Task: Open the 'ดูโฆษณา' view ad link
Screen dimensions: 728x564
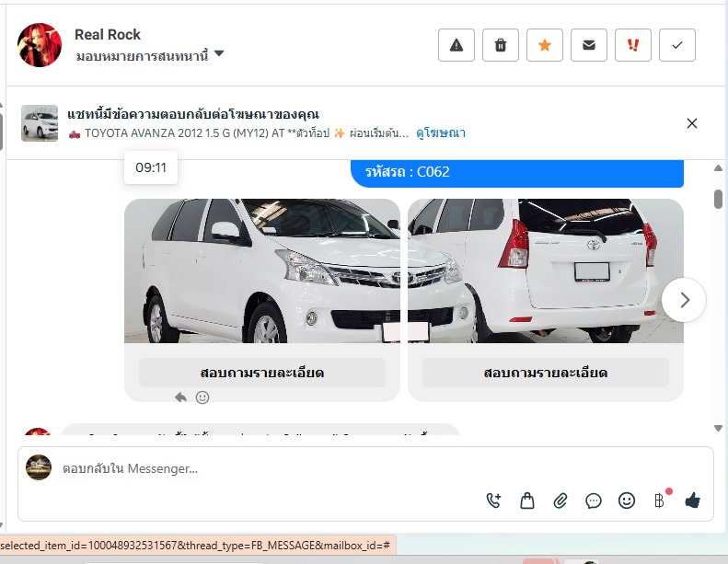Action: [441, 133]
